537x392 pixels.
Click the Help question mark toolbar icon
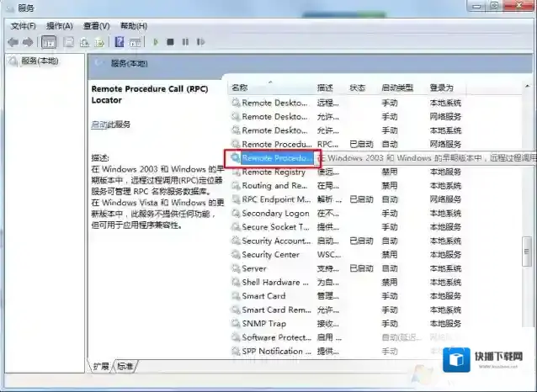pos(119,41)
